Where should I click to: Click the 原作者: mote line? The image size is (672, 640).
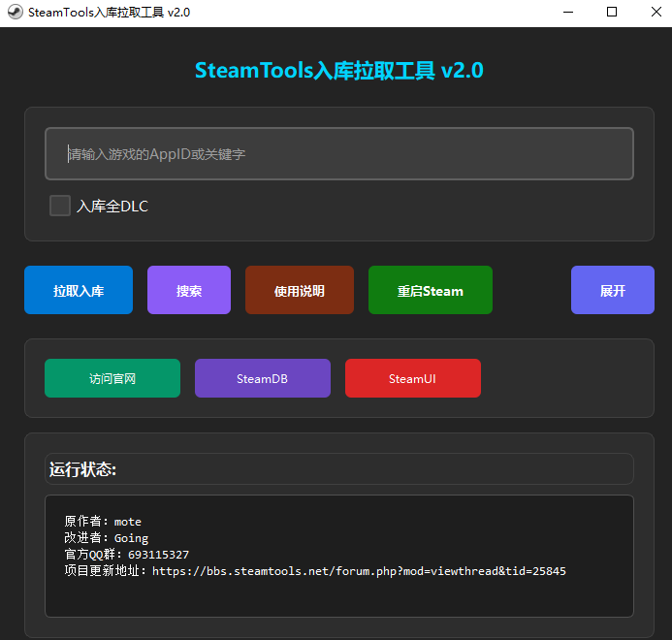point(103,522)
